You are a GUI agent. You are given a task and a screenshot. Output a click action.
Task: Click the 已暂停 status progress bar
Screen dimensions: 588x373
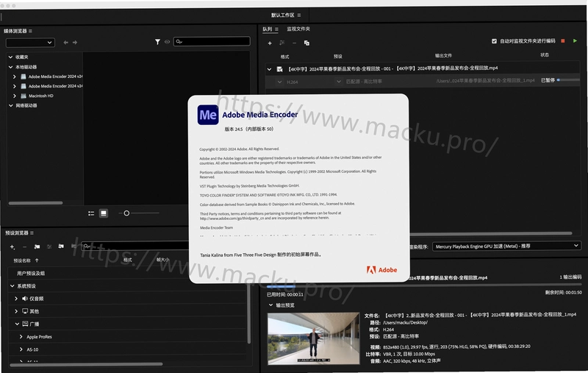(x=568, y=80)
